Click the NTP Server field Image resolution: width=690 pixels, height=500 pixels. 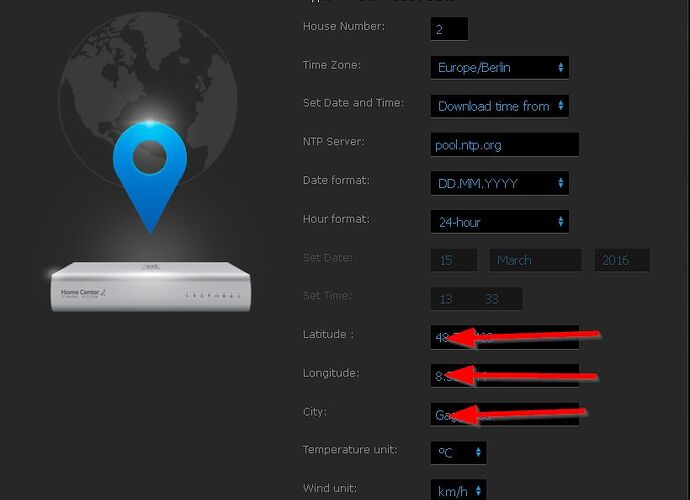tap(504, 144)
